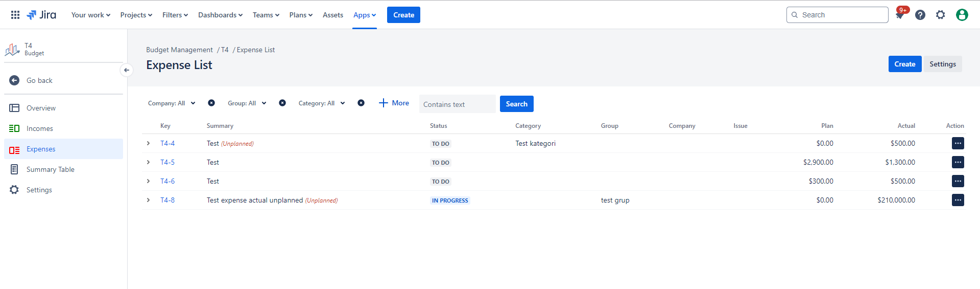Open issue link T4-8
Screen dimensions: 980x289
[x=168, y=200]
